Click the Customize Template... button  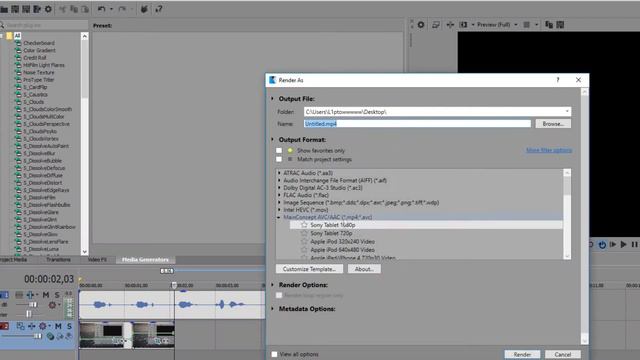click(309, 269)
